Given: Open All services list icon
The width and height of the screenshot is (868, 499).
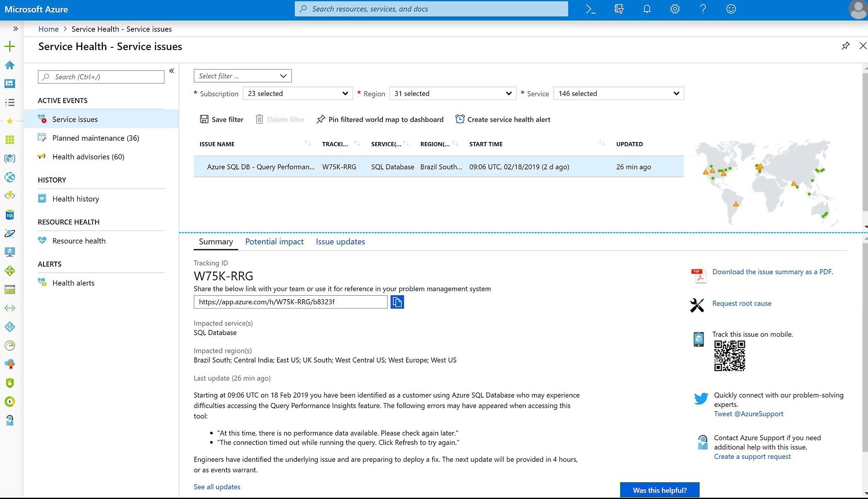Looking at the screenshot, I should pyautogui.click(x=10, y=102).
